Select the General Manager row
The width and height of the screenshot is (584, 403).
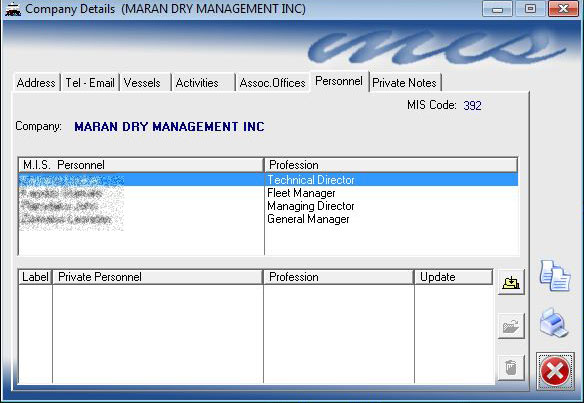tap(268, 219)
